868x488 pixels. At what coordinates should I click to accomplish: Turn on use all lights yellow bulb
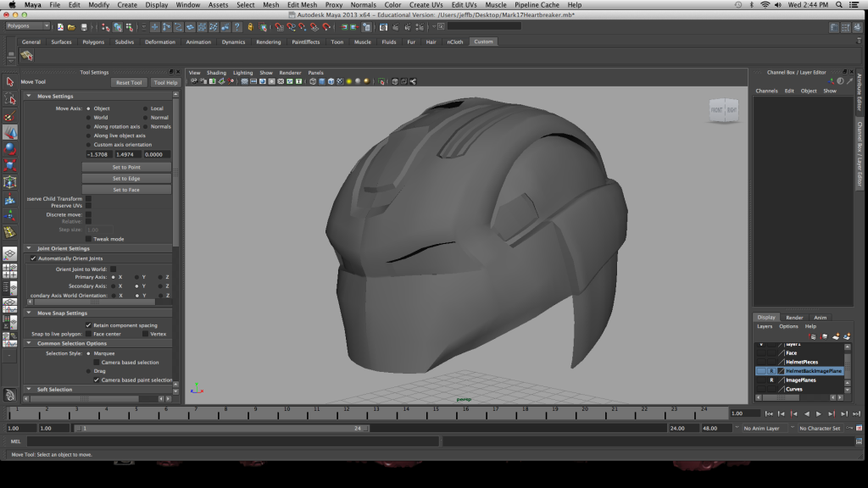[348, 81]
